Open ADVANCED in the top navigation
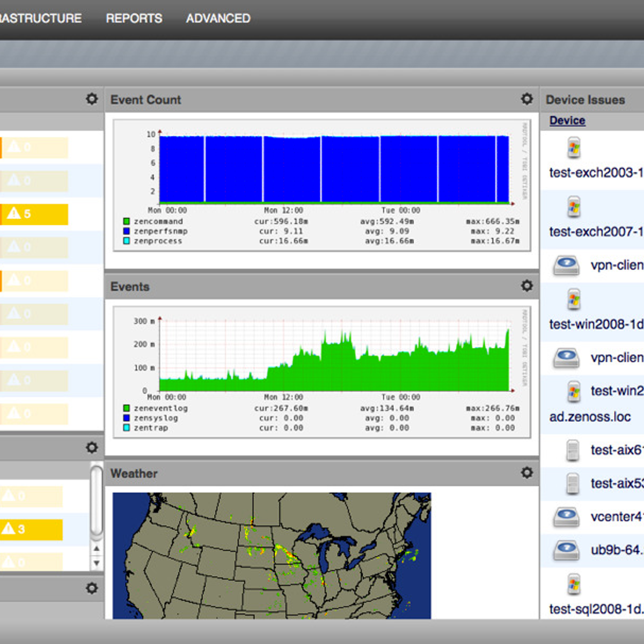Viewport: 644px width, 644px height. pos(218,18)
